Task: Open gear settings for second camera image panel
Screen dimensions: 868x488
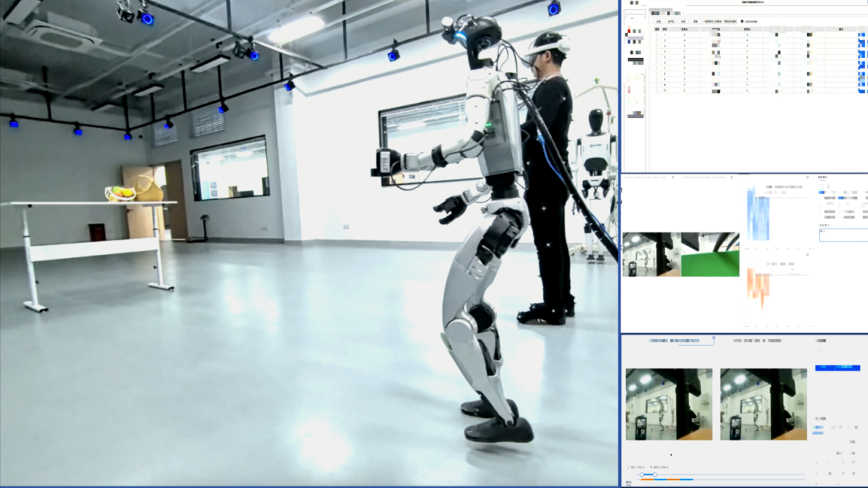Action: [731, 176]
